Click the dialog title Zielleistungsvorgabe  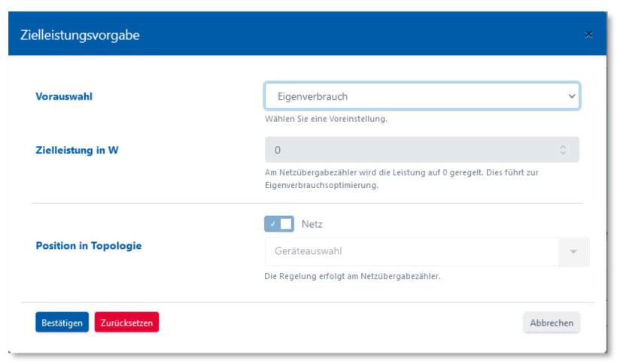pyautogui.click(x=80, y=35)
